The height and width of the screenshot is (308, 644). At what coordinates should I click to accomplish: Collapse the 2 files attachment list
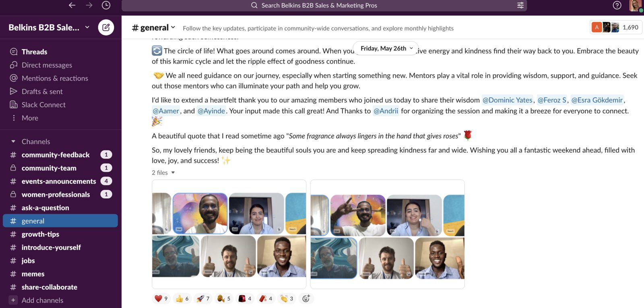point(173,173)
